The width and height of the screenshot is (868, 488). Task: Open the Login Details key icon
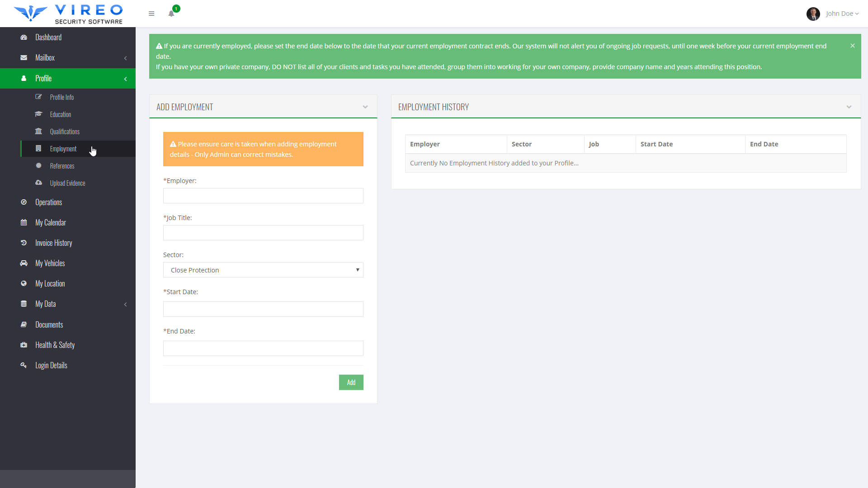(x=24, y=365)
